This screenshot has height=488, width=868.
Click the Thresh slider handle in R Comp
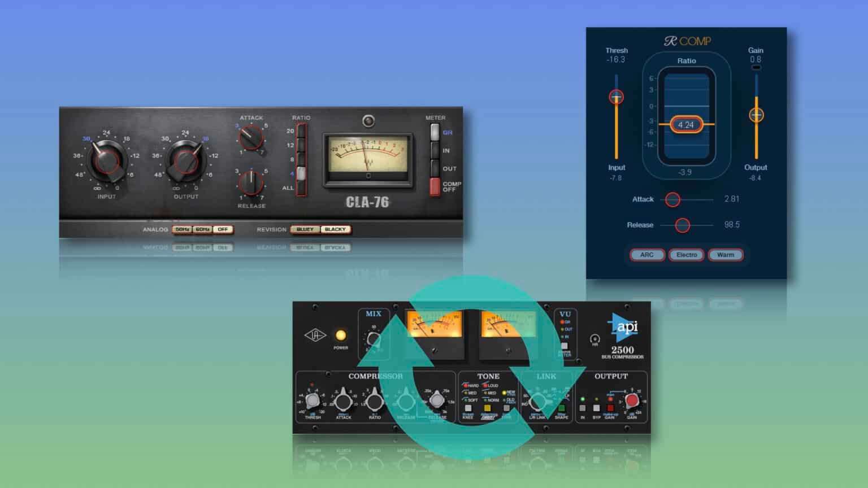coord(616,97)
